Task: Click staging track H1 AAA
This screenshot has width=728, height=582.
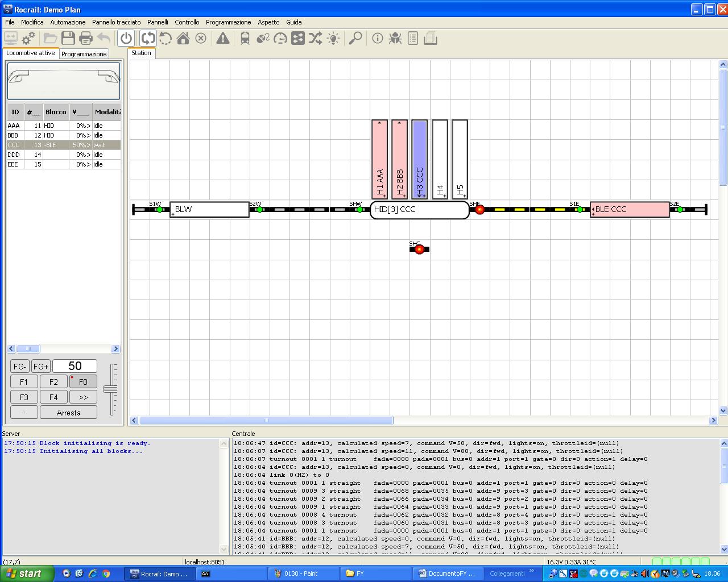Action: coord(380,159)
